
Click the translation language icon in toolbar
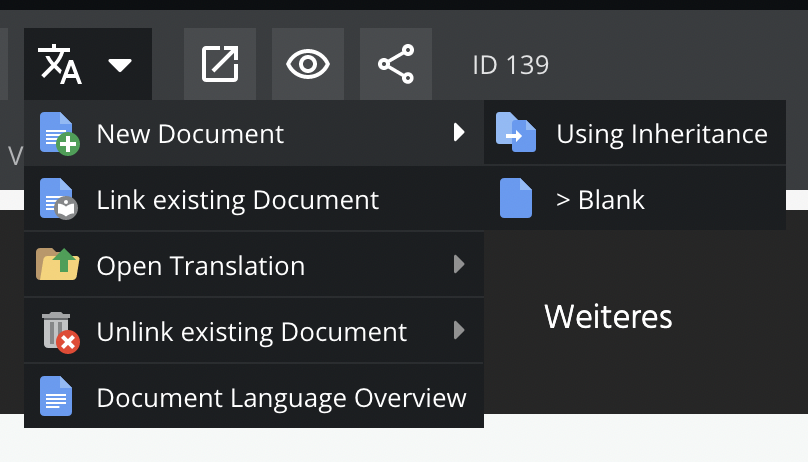pyautogui.click(x=59, y=65)
